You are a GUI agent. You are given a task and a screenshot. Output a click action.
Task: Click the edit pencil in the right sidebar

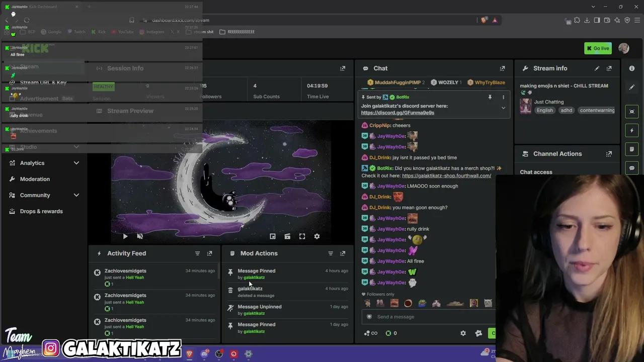pos(632,87)
